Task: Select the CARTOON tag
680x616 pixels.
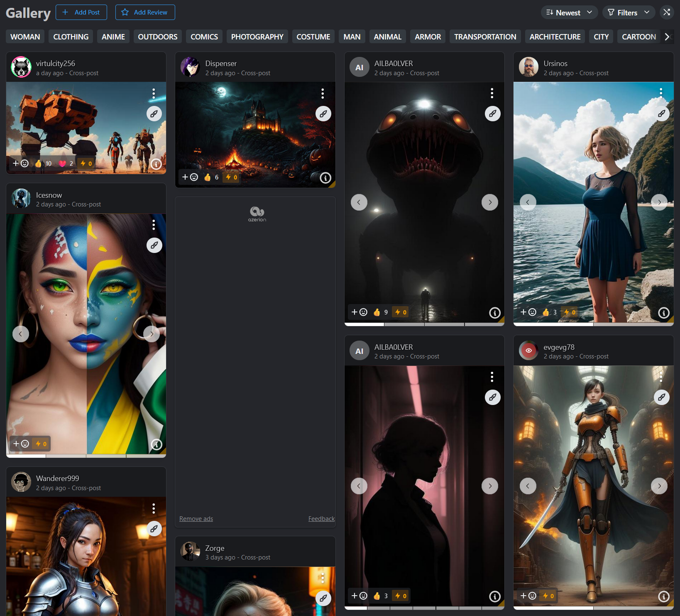Action: click(x=639, y=37)
